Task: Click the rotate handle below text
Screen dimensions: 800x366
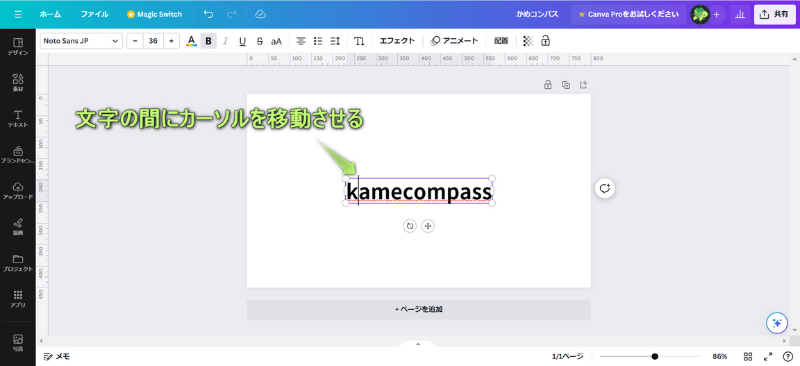Action: click(410, 226)
